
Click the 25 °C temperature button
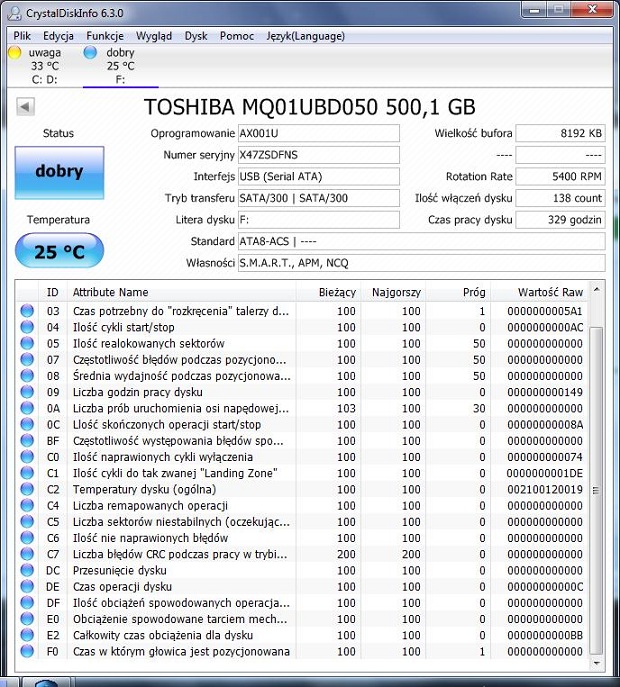point(59,251)
